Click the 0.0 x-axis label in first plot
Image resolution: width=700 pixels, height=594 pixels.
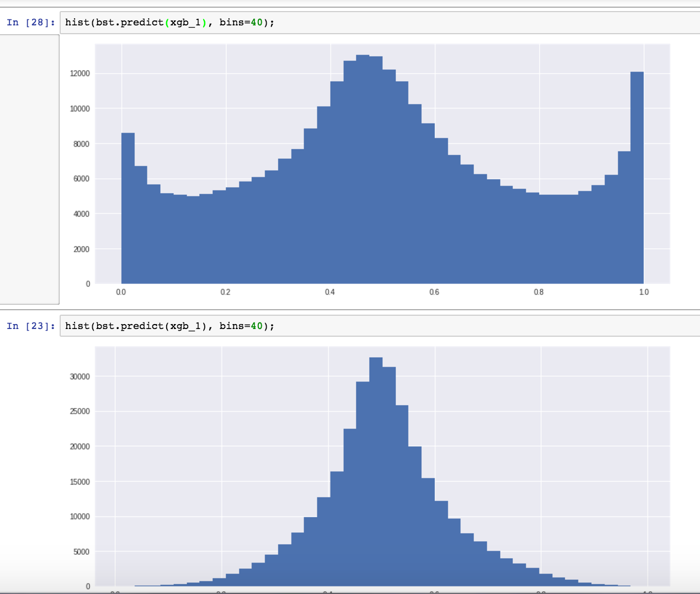coord(121,292)
